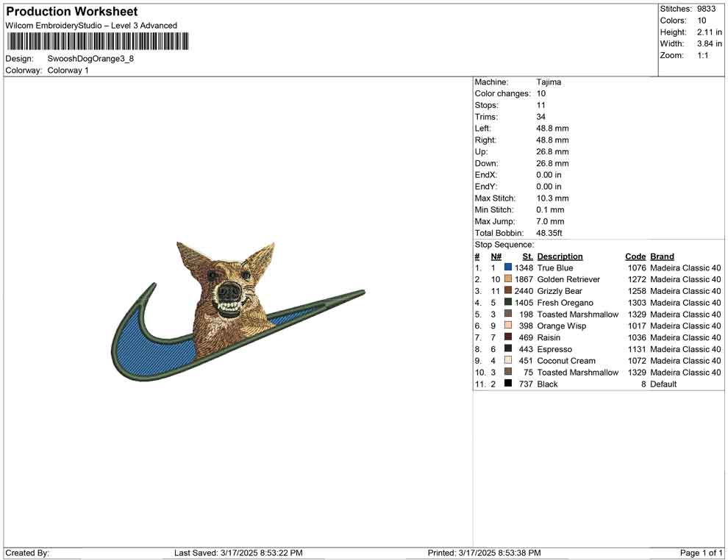Select the 'Last Saved: 3/17/2025 8:53:22 PM' footer
The height and width of the screenshot is (560, 728).
[238, 553]
